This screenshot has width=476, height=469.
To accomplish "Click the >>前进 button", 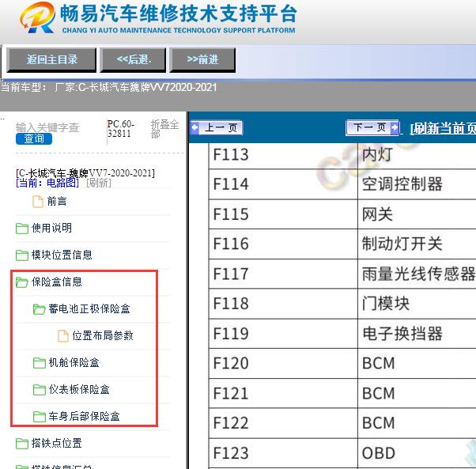I will tap(202, 60).
